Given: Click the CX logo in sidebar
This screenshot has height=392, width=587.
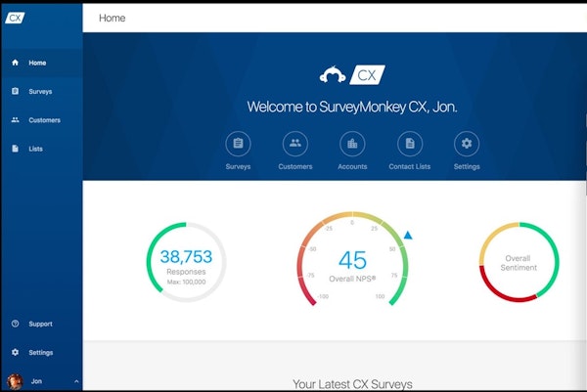Looking at the screenshot, I should 15,18.
